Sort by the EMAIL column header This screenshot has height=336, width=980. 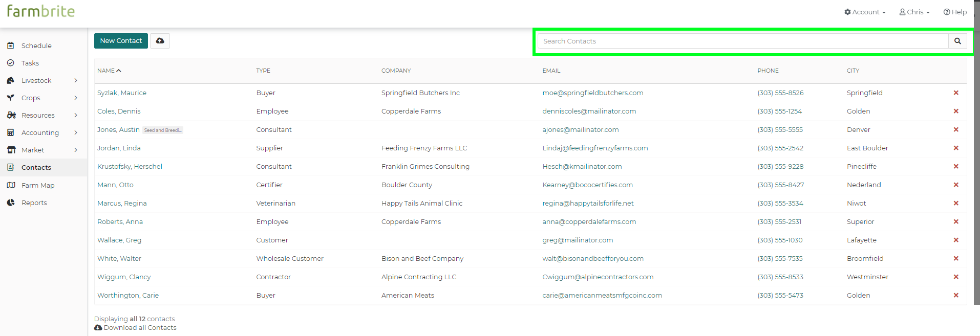[x=551, y=71]
